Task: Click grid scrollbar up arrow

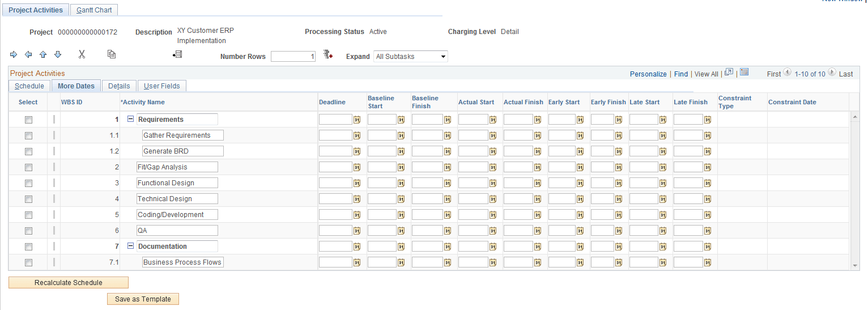Action: coord(856,116)
